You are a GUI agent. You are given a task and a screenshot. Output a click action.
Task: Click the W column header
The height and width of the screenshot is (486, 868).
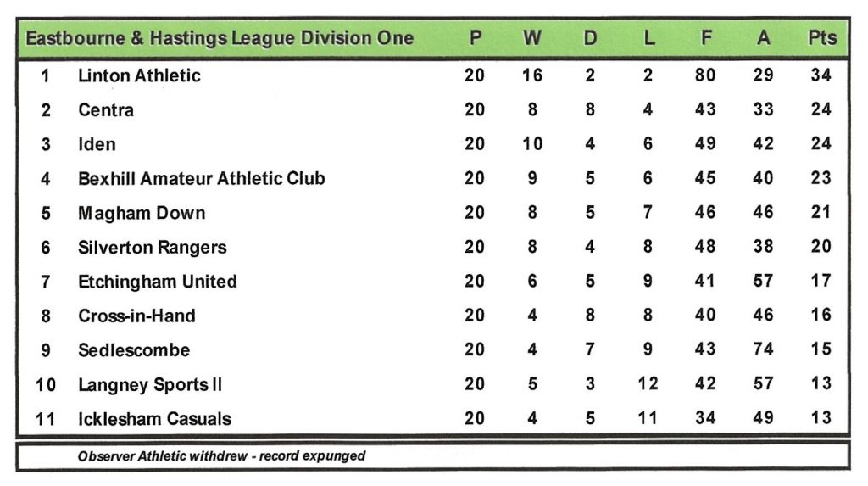(531, 38)
